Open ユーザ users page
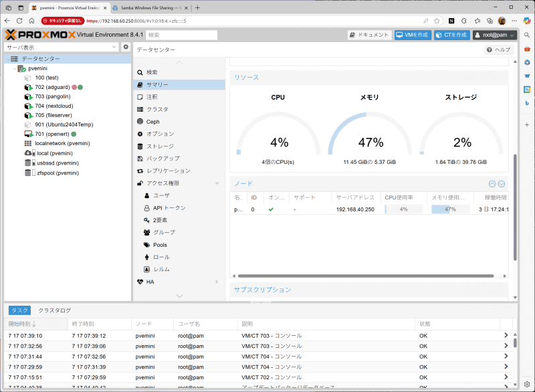Screen dimensions: 535x392 (x=161, y=195)
